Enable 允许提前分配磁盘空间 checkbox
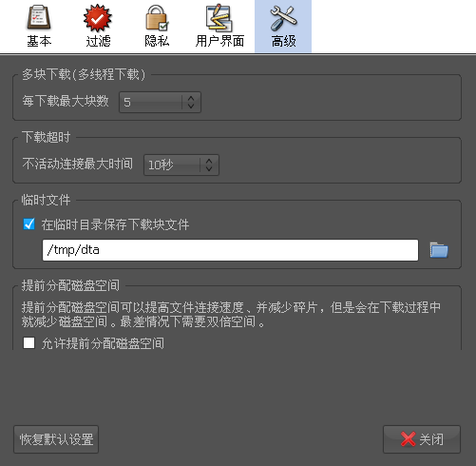The width and height of the screenshot is (476, 466). (29, 342)
